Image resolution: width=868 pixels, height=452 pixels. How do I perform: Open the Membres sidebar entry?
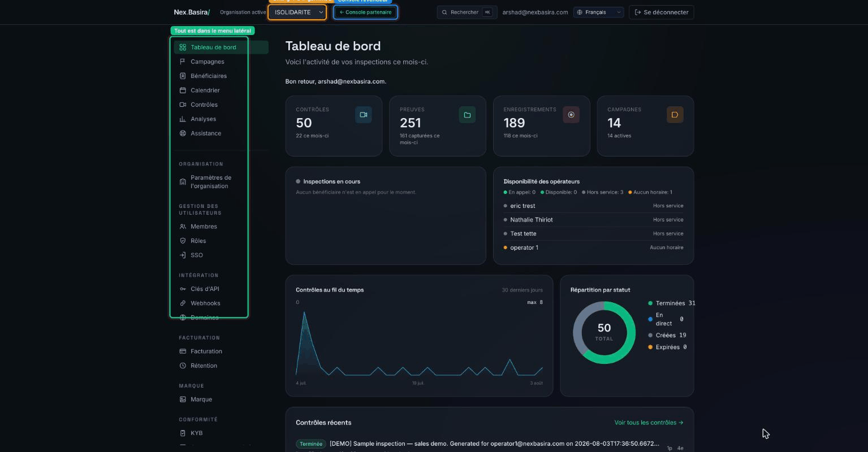221,227
